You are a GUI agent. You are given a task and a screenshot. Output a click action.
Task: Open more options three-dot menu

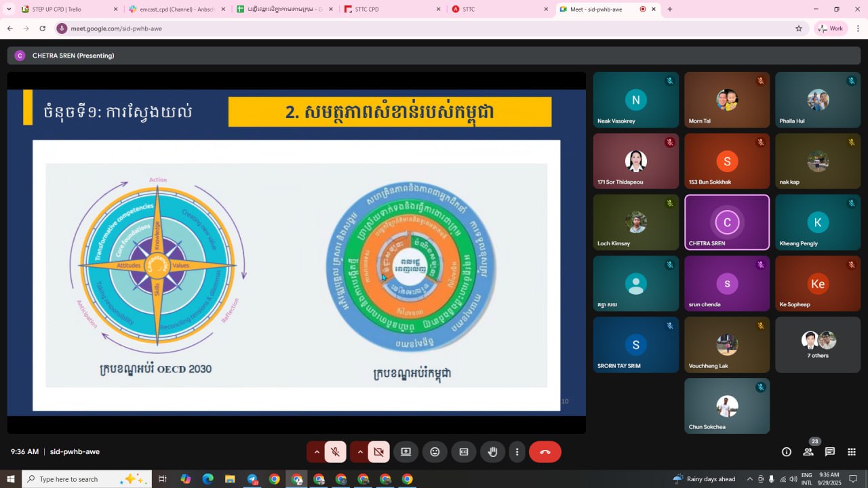tap(517, 452)
